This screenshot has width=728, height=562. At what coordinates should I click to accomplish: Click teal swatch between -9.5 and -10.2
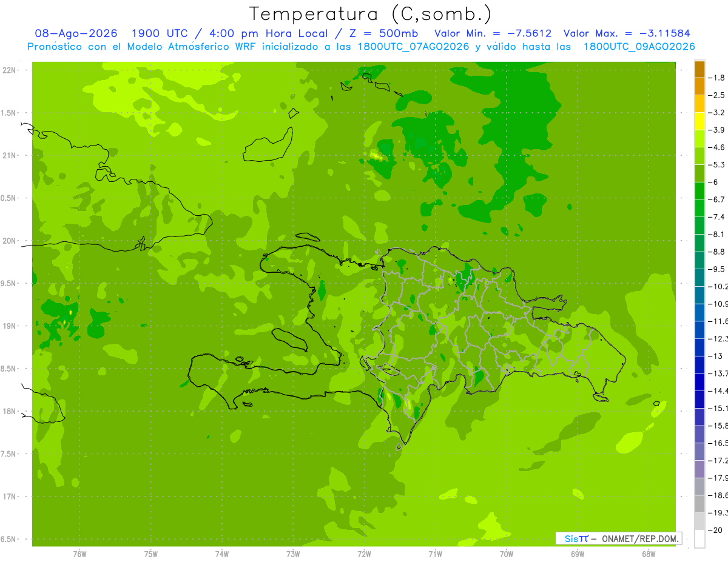pyautogui.click(x=699, y=278)
